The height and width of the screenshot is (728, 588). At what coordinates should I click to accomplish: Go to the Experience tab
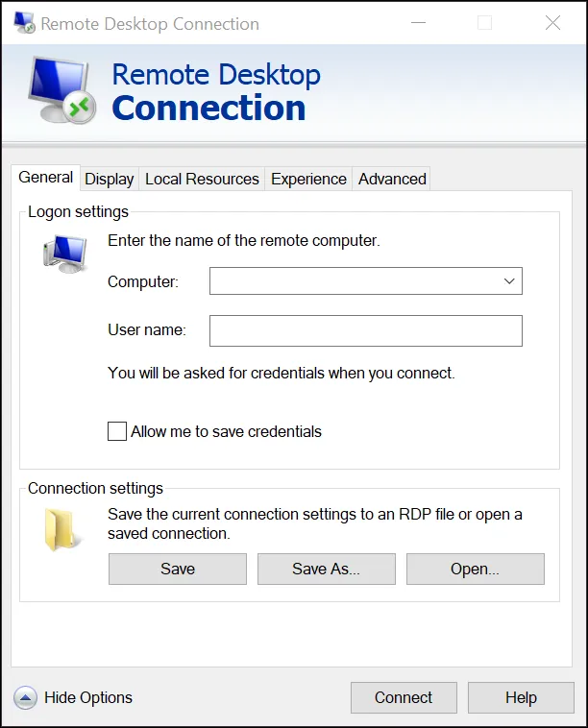click(308, 180)
